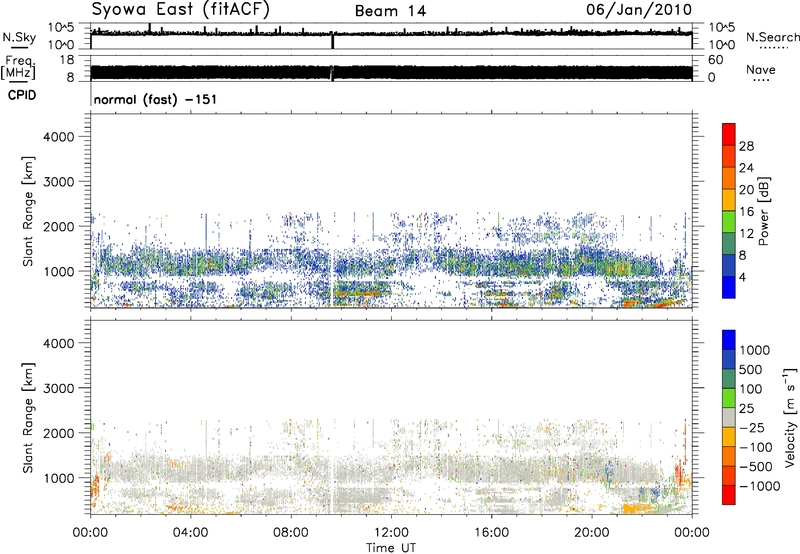This screenshot has width=800, height=554.
Task: Click the '12:00' time tick label
Action: [391, 533]
